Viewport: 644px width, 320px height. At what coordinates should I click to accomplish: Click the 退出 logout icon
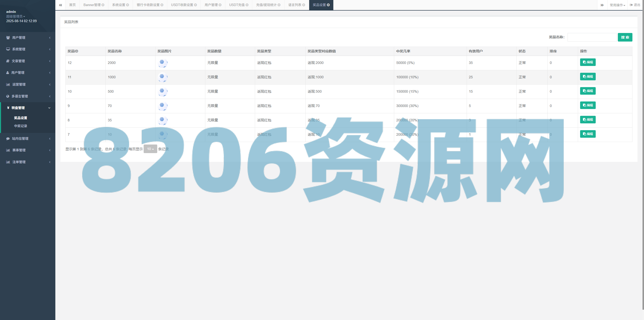pos(631,5)
